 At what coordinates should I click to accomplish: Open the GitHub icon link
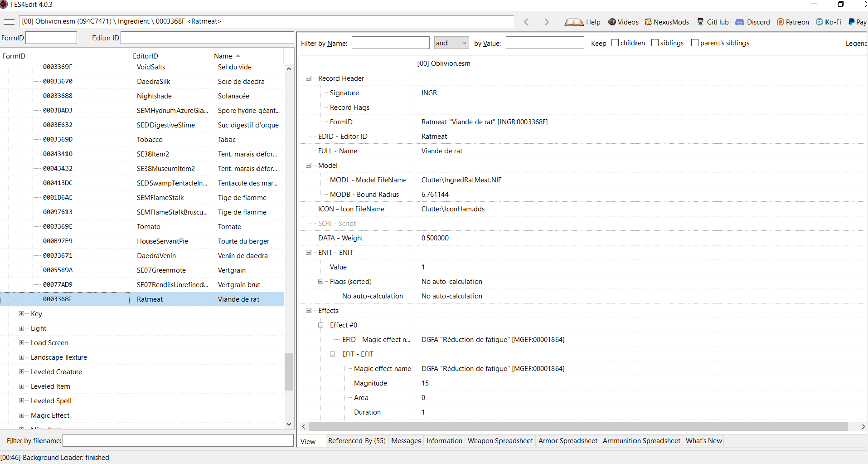[x=713, y=22]
